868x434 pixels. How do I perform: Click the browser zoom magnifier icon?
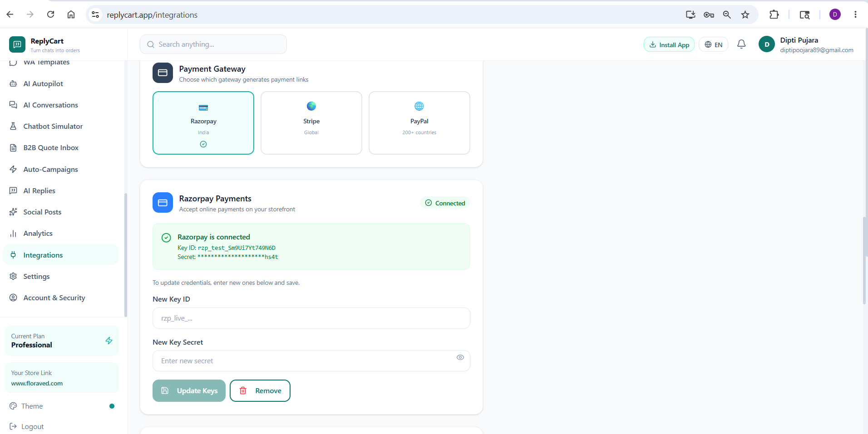pos(727,15)
